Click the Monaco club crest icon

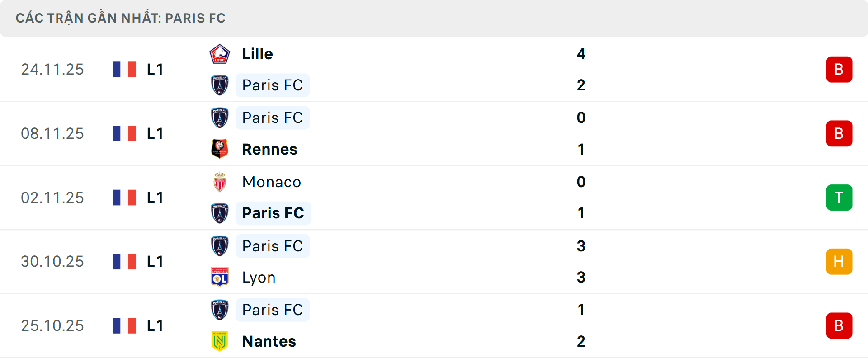(x=220, y=182)
